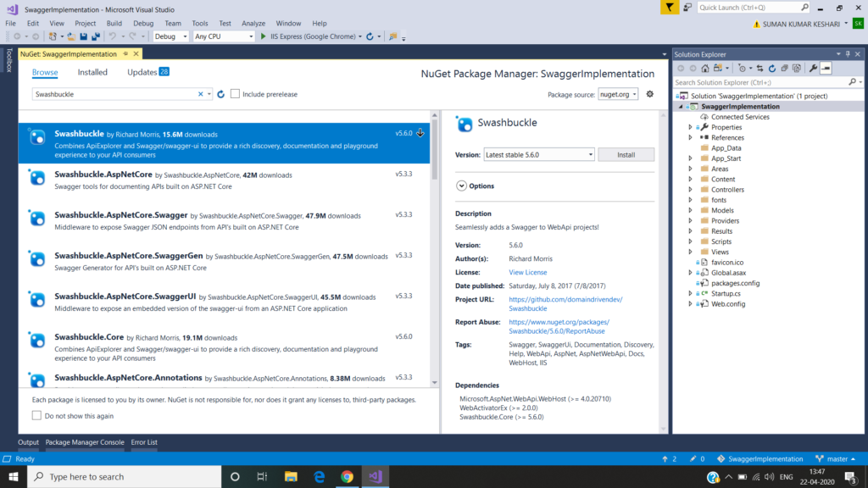Click Sync with Active Document icon
Image resolution: width=868 pixels, height=488 pixels.
[759, 68]
